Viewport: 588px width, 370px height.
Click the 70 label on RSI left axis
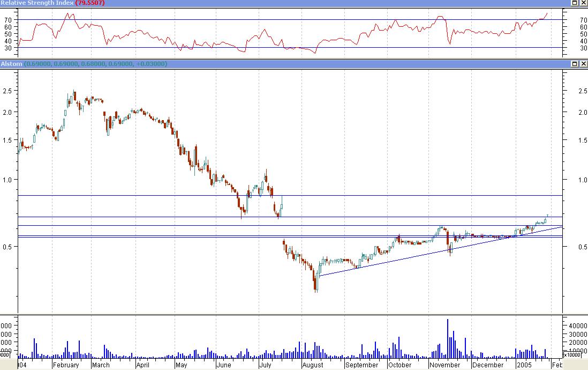click(x=8, y=20)
